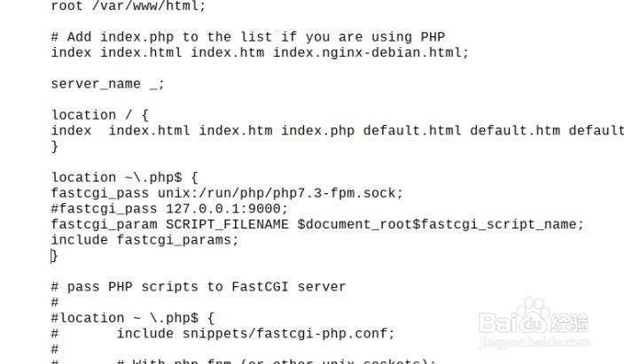Click the commented "#fastcgi_pass 127.0.0.1:9000;" line
Screen dimensions: 624x364
(169, 208)
